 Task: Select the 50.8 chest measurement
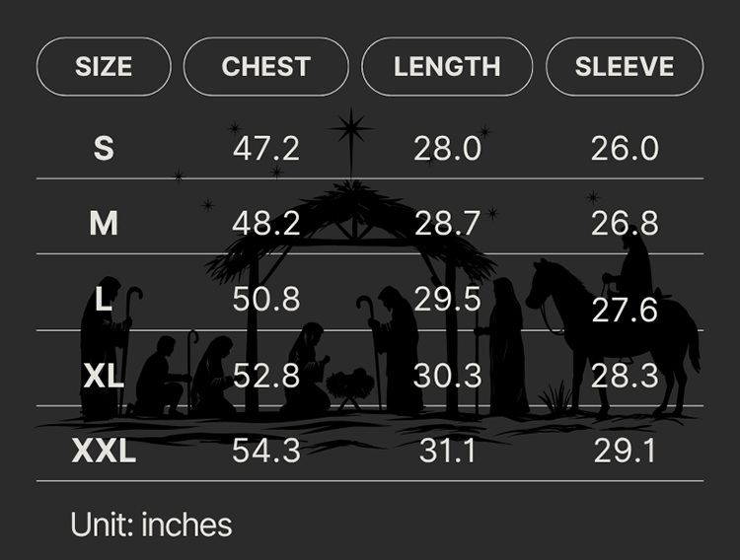tap(266, 300)
